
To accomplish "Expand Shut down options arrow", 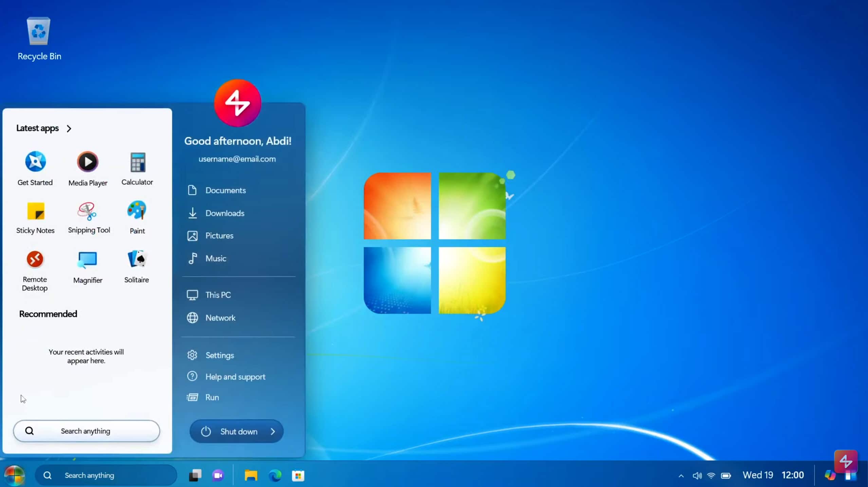I will [273, 432].
